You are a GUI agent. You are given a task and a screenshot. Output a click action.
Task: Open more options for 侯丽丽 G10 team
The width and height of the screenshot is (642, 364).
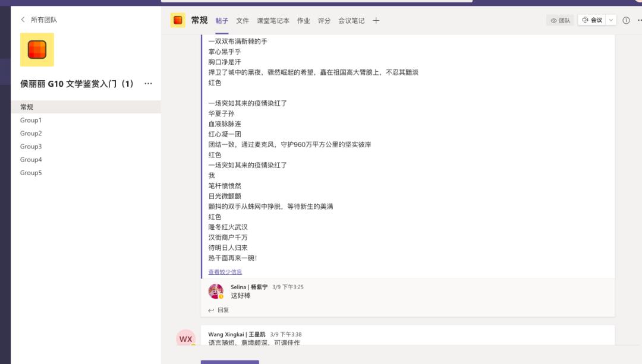pyautogui.click(x=147, y=84)
